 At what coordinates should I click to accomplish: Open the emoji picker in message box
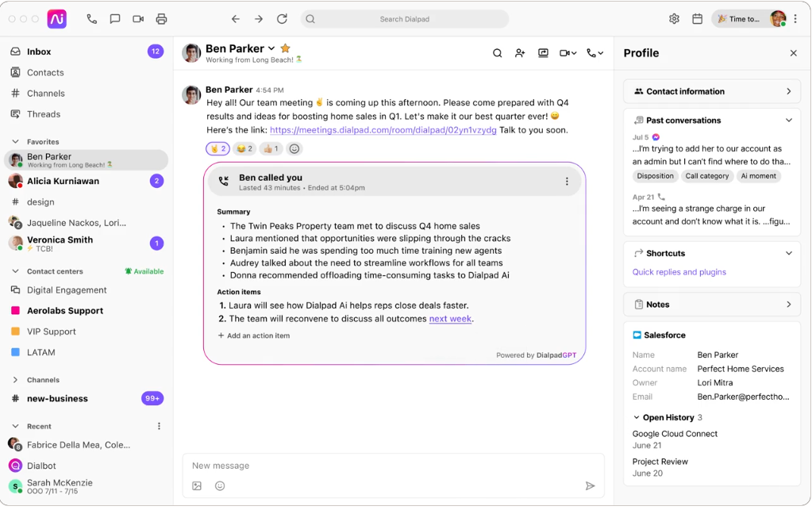(220, 485)
